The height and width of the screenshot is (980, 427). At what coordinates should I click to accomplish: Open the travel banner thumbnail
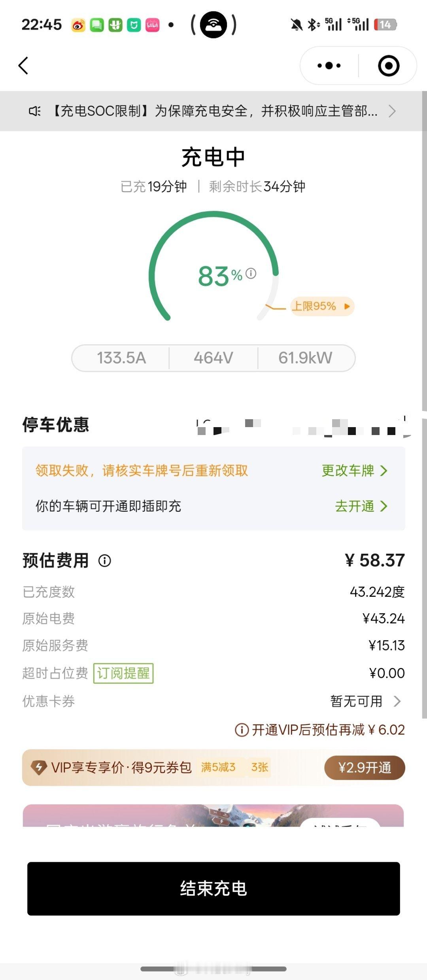[213, 815]
